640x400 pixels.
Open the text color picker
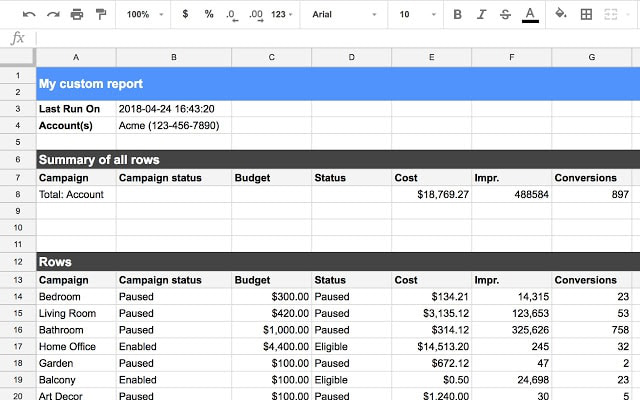[x=529, y=15]
